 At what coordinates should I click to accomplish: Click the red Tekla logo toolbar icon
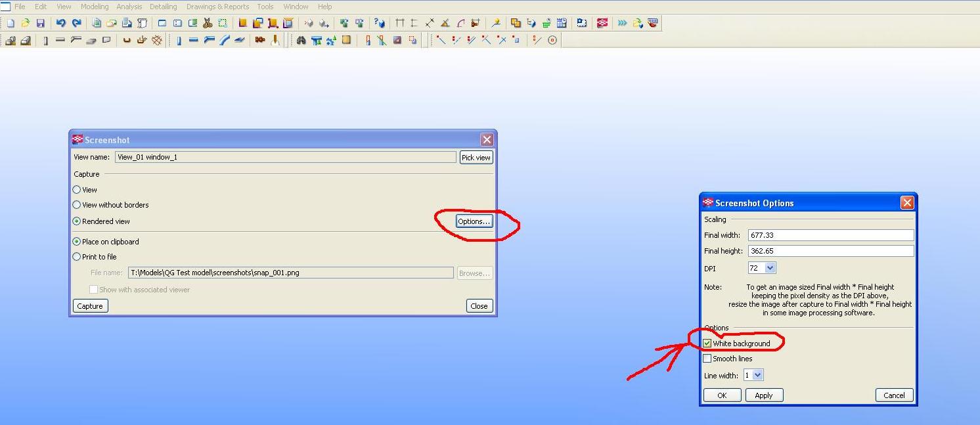point(602,23)
